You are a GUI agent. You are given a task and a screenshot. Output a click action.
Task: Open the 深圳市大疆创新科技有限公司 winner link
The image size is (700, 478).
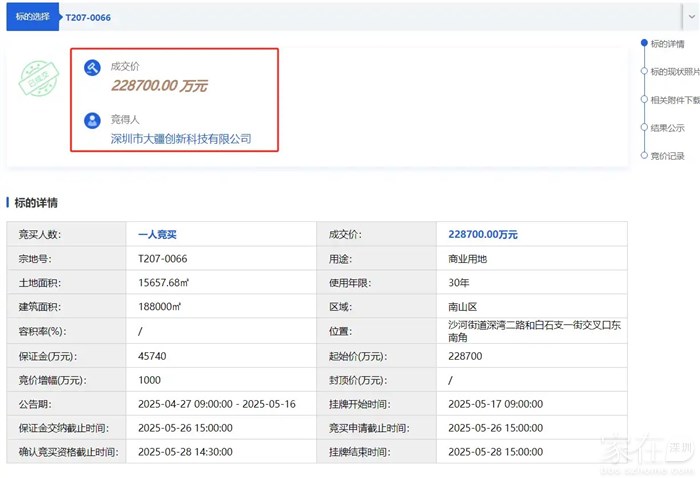coord(180,139)
